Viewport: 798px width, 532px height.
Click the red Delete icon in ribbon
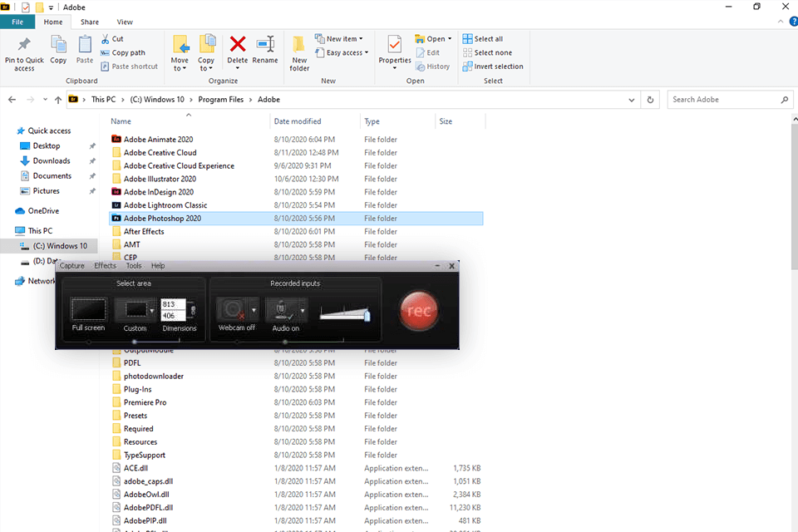pos(238,47)
